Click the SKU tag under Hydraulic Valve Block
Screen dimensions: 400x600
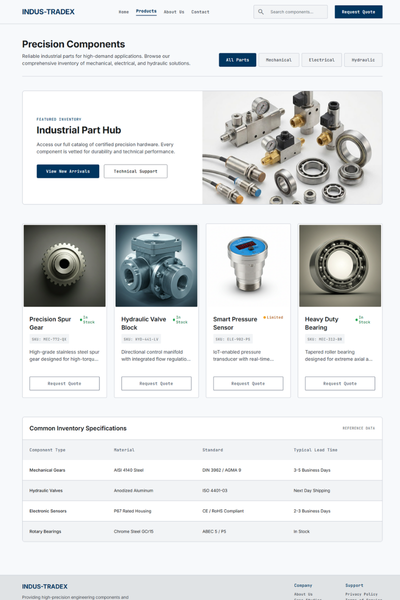pyautogui.click(x=141, y=339)
